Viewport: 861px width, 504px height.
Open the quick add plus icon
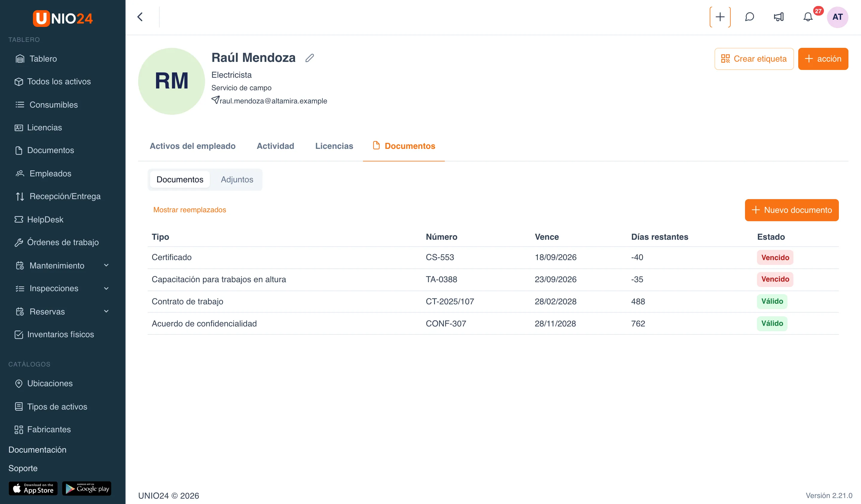pyautogui.click(x=720, y=17)
